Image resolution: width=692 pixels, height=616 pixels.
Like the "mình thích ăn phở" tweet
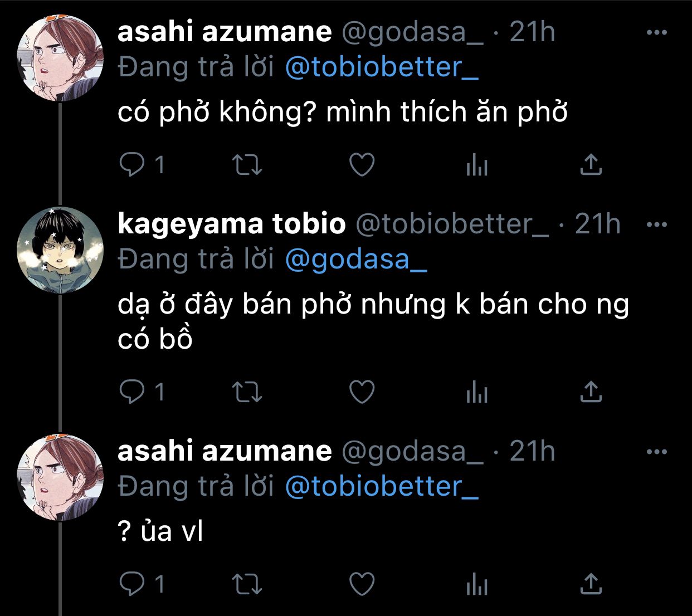[362, 164]
